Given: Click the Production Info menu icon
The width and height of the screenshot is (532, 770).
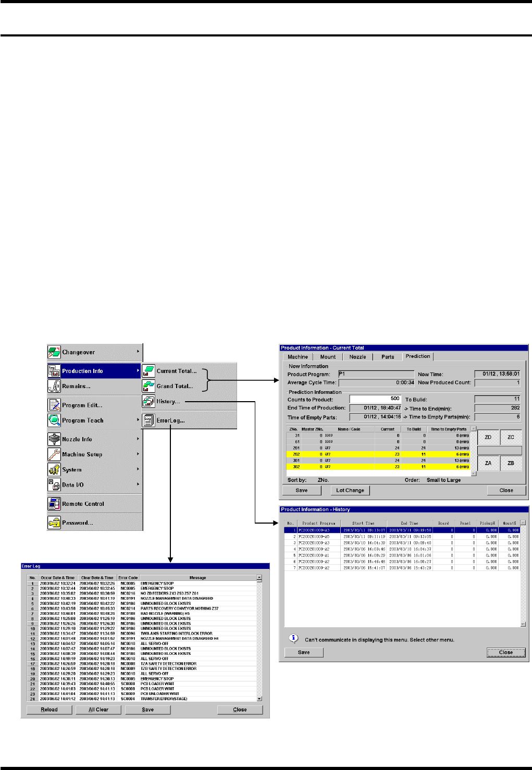Looking at the screenshot, I should [54, 371].
